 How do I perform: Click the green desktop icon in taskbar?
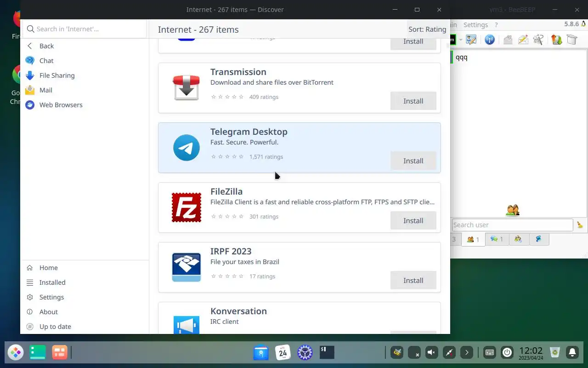point(38,352)
